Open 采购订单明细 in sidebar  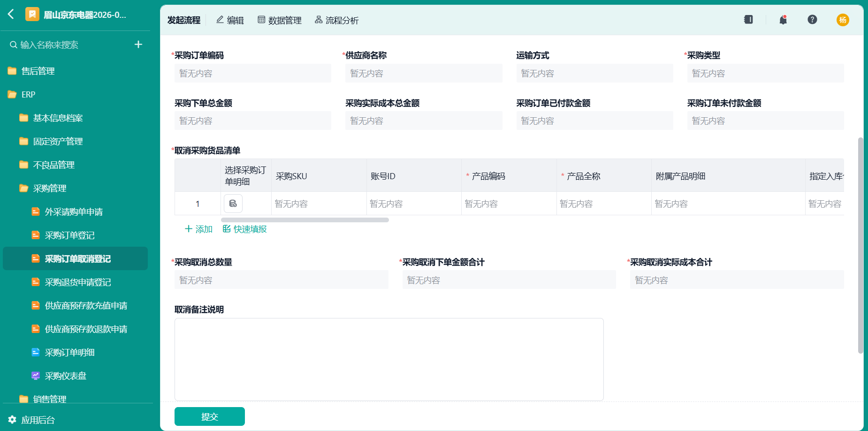pyautogui.click(x=69, y=352)
